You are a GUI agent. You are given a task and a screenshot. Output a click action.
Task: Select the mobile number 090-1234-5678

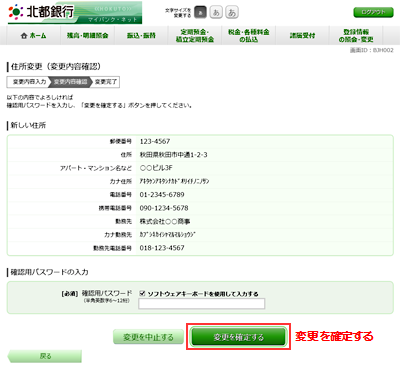coord(164,208)
